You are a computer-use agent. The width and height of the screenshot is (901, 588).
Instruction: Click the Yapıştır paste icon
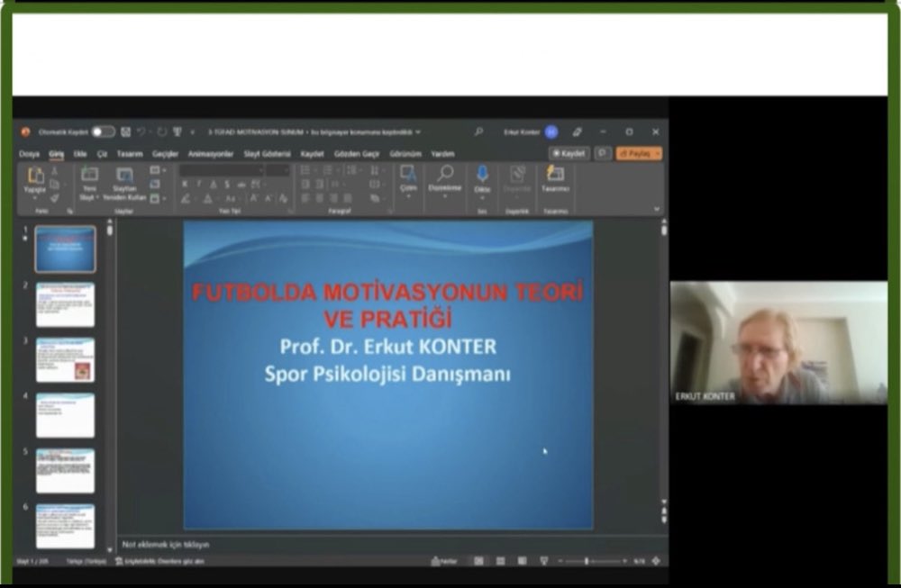coord(35,175)
